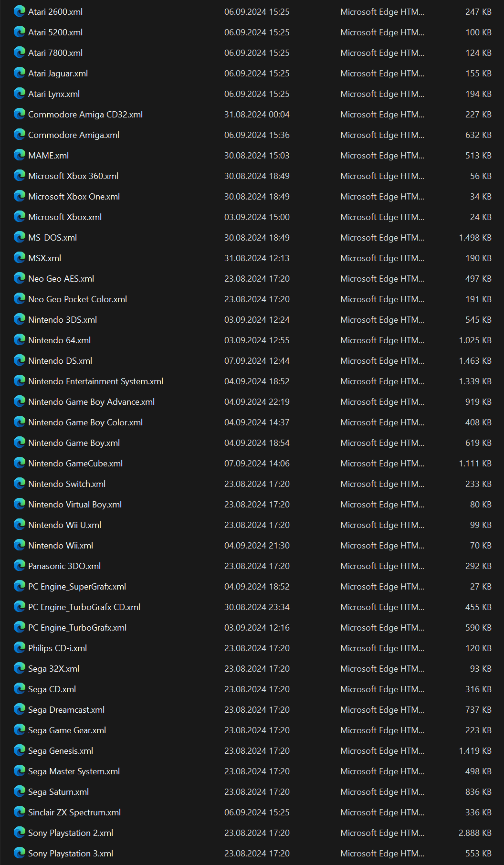Select the file name Sega Saturn.xml
This screenshot has height=865, width=504.
[x=58, y=792]
